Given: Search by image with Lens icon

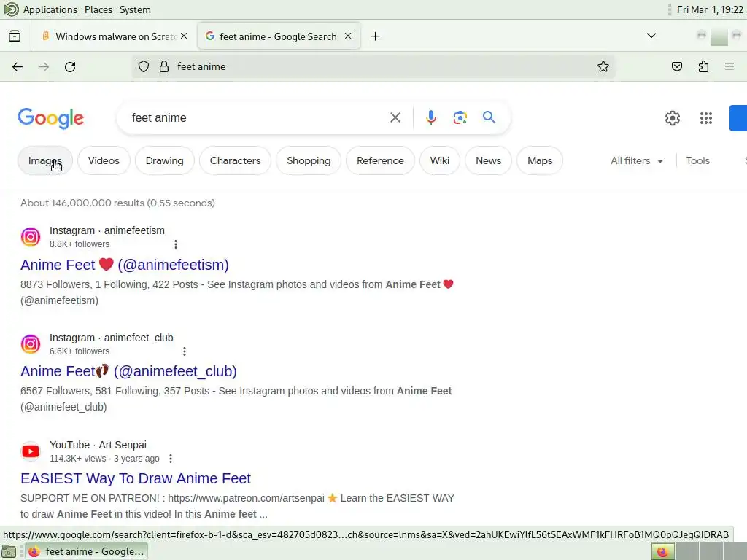Looking at the screenshot, I should point(460,117).
